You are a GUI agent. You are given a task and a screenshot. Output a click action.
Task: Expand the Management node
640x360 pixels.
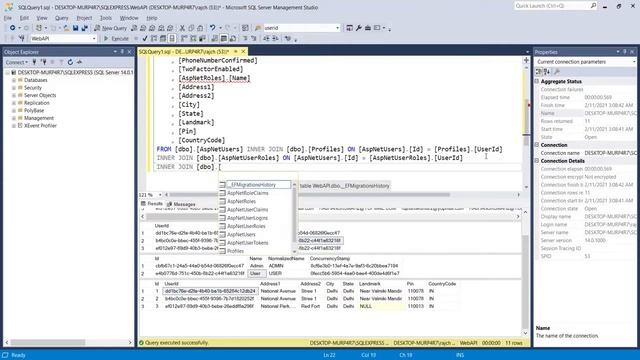(14, 118)
